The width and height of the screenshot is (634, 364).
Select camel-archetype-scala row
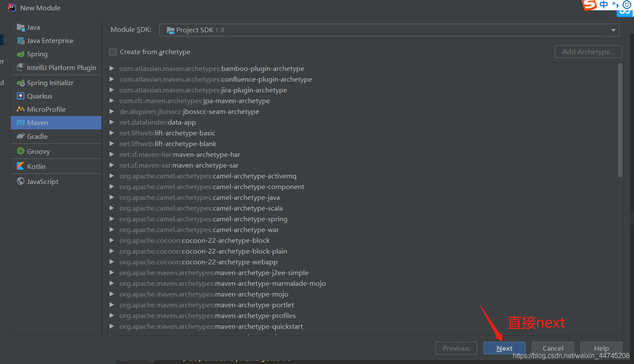tap(363, 208)
